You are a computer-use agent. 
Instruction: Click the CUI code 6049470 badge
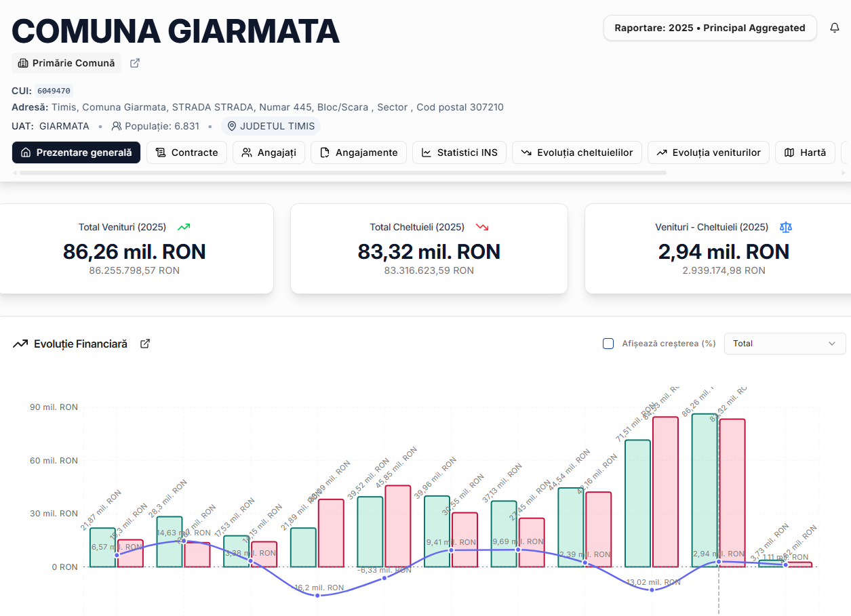[54, 91]
